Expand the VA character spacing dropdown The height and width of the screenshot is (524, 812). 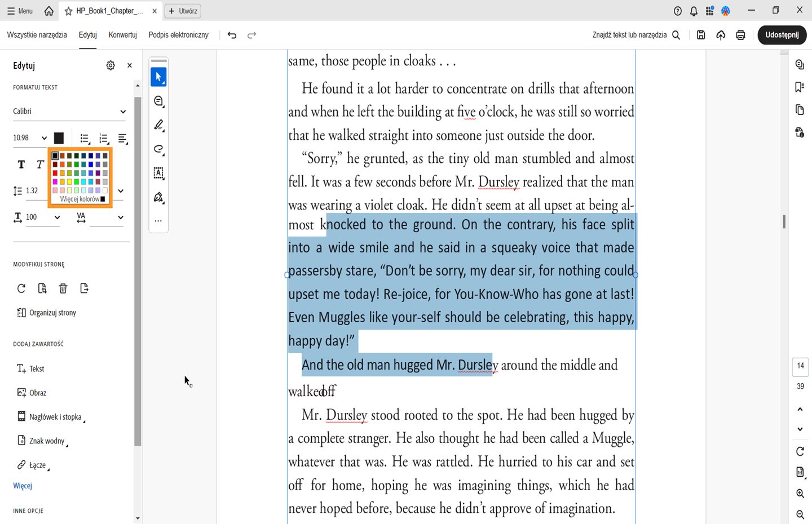[121, 217]
